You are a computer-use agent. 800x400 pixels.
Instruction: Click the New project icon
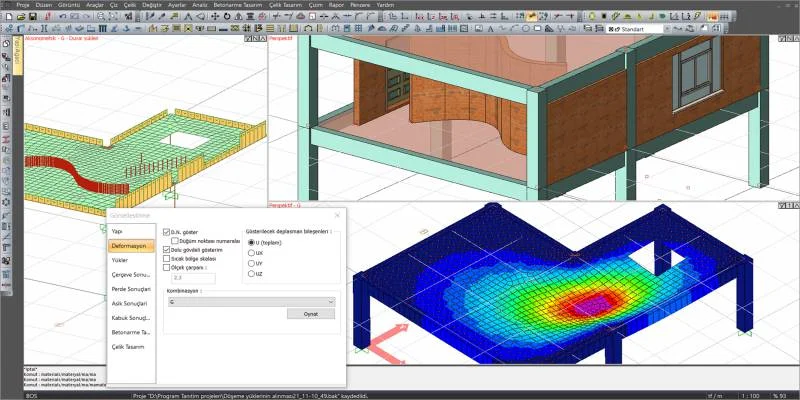pos(9,16)
